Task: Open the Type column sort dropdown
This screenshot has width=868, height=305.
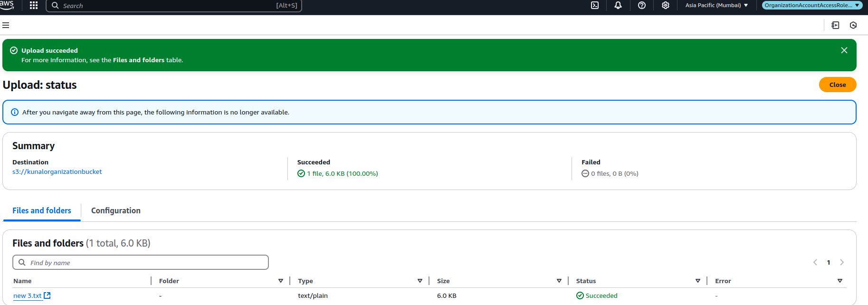Action: (x=420, y=281)
